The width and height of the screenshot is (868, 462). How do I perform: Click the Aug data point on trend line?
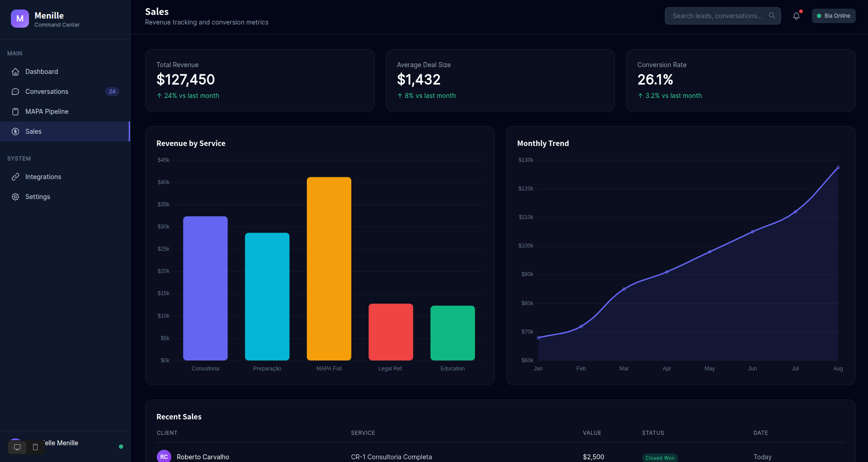pyautogui.click(x=838, y=168)
